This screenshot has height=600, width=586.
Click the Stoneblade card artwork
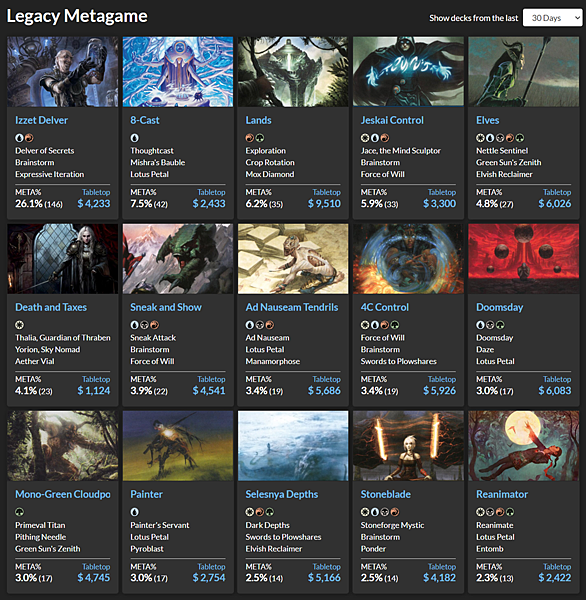point(408,446)
